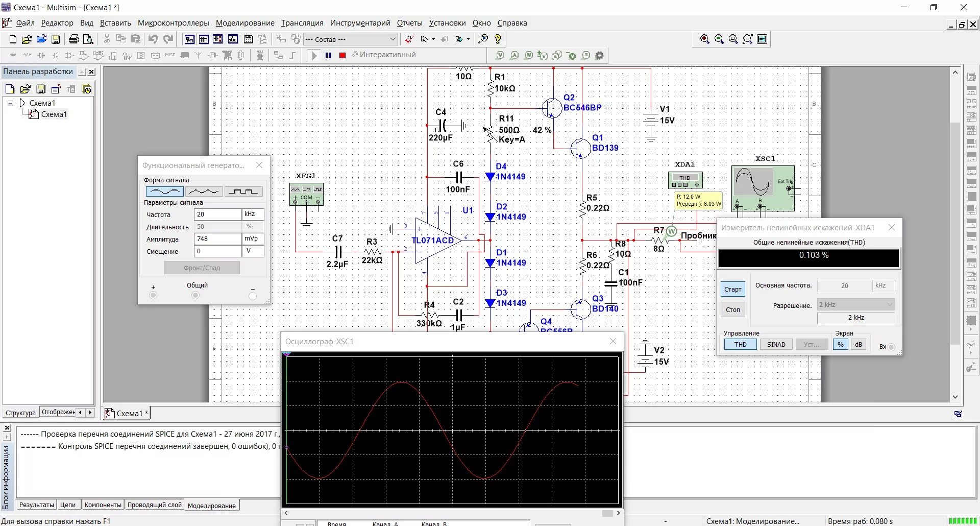This screenshot has width=980, height=526.
Task: Create a new design file
Action: point(13,39)
